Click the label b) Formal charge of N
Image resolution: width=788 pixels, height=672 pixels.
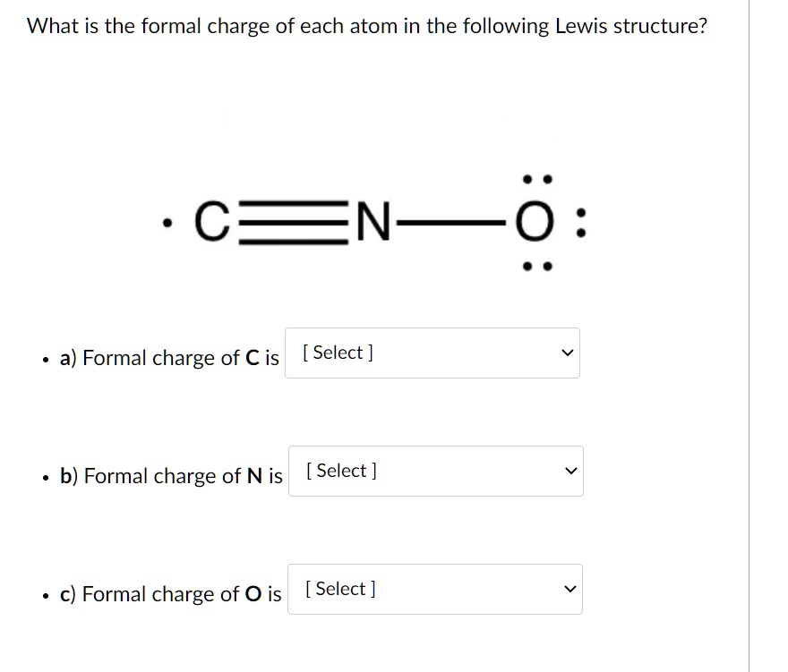point(172,476)
